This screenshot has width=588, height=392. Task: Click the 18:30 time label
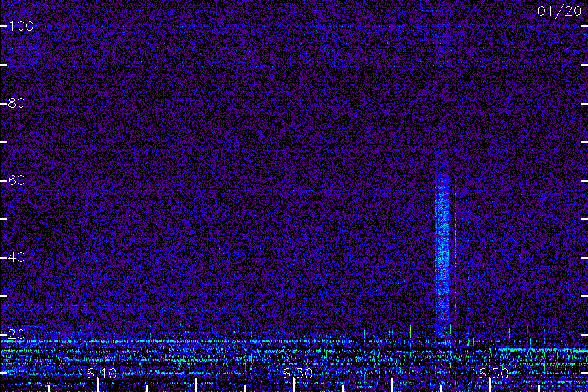293,374
